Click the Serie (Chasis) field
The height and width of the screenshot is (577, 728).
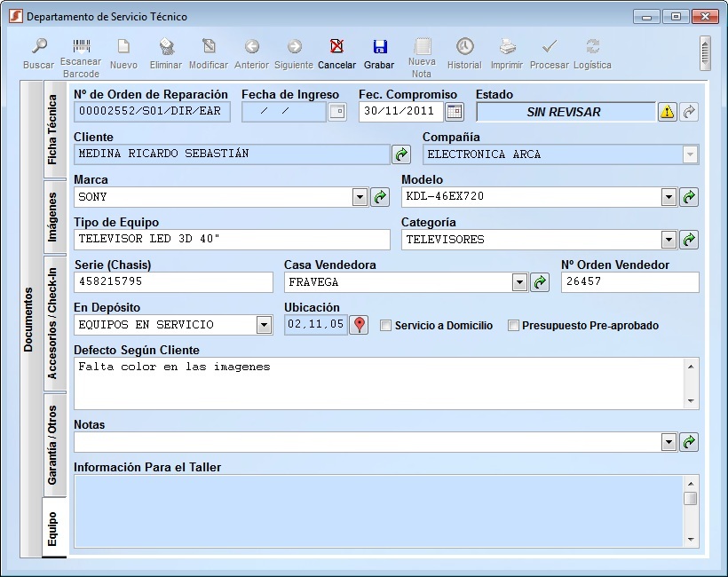(x=173, y=282)
